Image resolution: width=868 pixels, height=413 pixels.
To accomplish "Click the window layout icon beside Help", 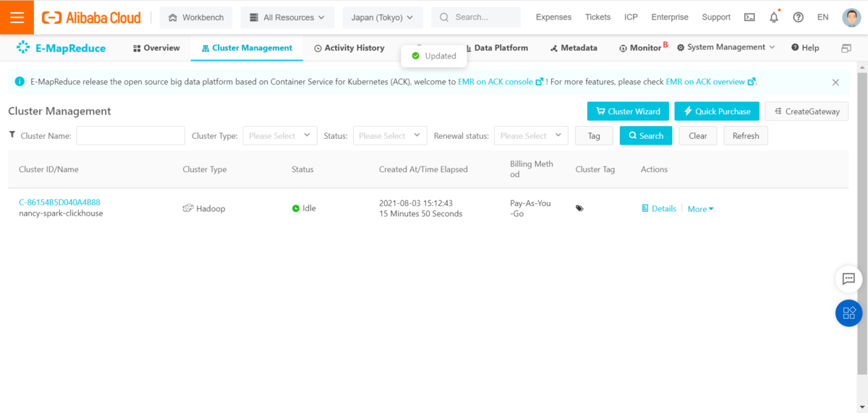I will pyautogui.click(x=846, y=48).
